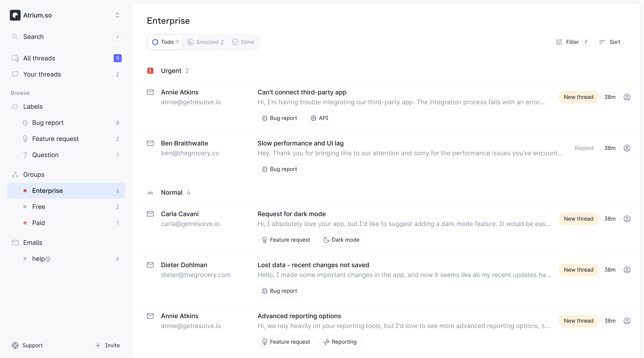Click the Dark mode label chip
The height and width of the screenshot is (358, 644).
coord(342,240)
